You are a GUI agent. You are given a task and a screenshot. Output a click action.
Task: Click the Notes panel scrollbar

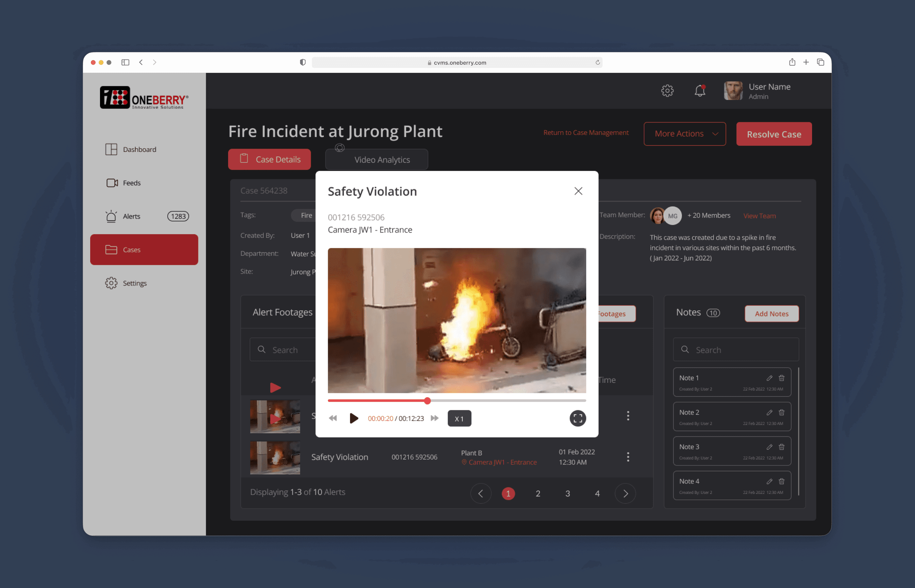[799, 432]
